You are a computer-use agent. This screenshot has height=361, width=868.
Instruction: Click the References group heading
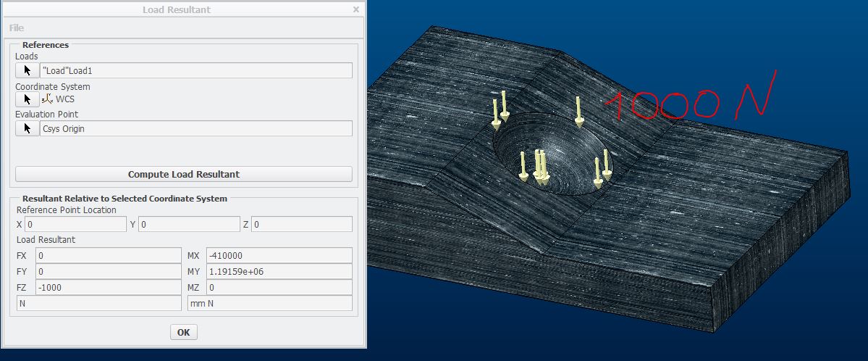[46, 45]
